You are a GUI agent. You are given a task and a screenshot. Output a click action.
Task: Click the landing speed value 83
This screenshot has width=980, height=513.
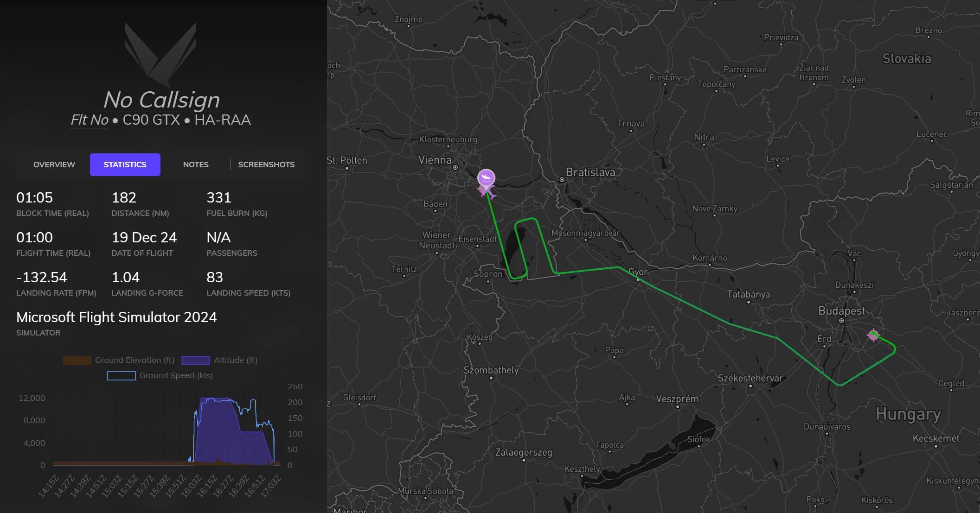pos(215,278)
